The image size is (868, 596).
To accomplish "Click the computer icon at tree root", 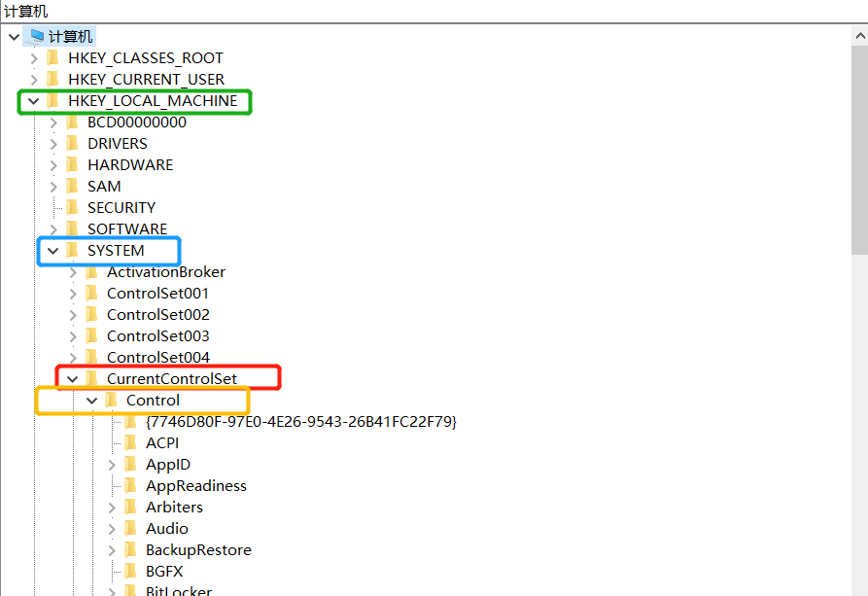I will (x=37, y=37).
